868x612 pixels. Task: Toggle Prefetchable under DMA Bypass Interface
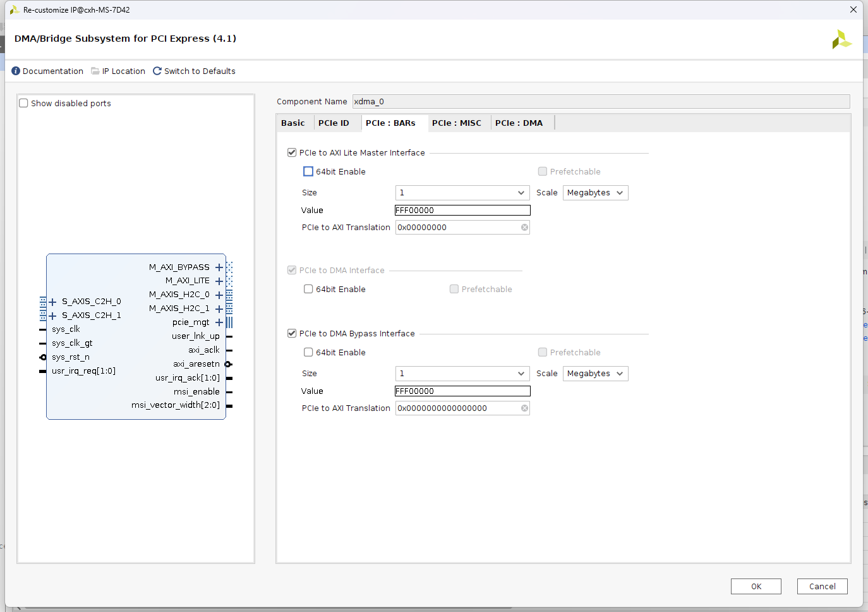[x=543, y=352]
